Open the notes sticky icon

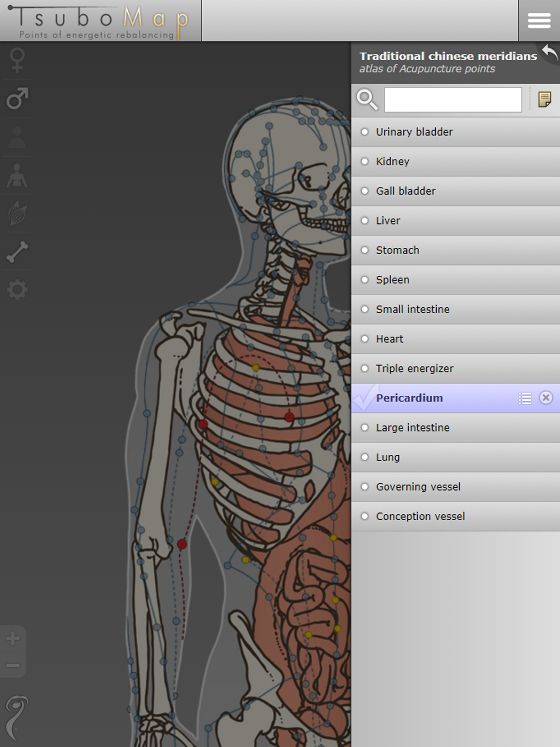click(x=544, y=100)
